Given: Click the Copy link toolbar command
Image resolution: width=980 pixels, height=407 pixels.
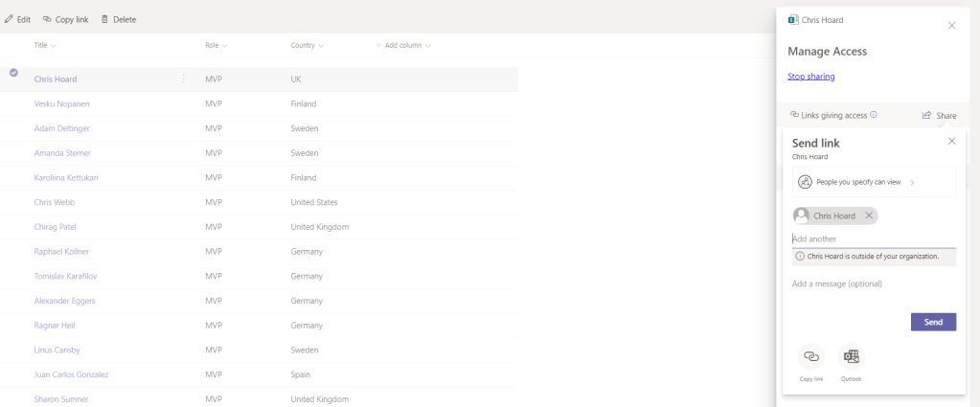Looking at the screenshot, I should (x=65, y=19).
